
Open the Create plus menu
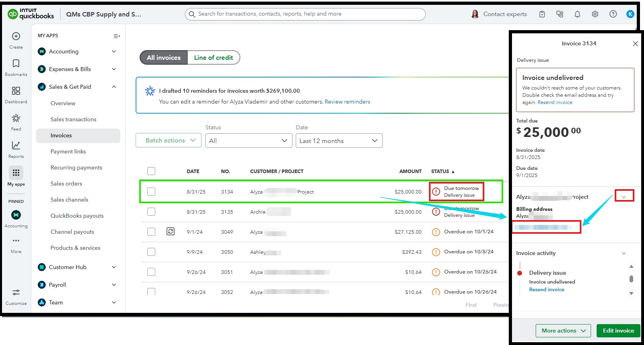click(16, 36)
